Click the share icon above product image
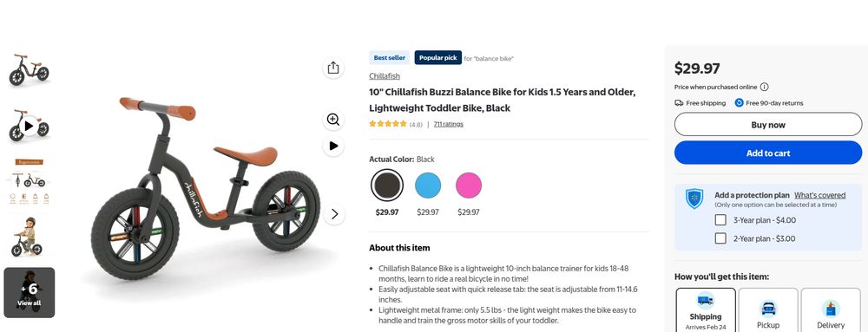Image resolution: width=868 pixels, height=332 pixels. [x=332, y=68]
